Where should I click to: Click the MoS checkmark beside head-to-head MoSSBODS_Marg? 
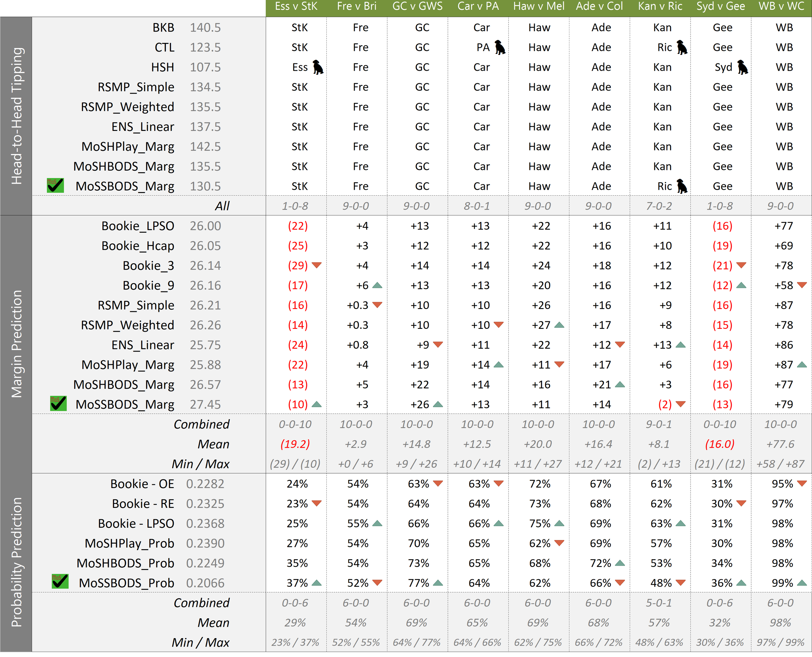tap(55, 186)
